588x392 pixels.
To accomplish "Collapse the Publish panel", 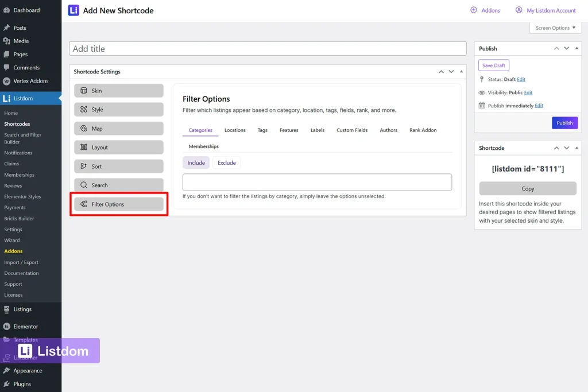I will pyautogui.click(x=576, y=48).
